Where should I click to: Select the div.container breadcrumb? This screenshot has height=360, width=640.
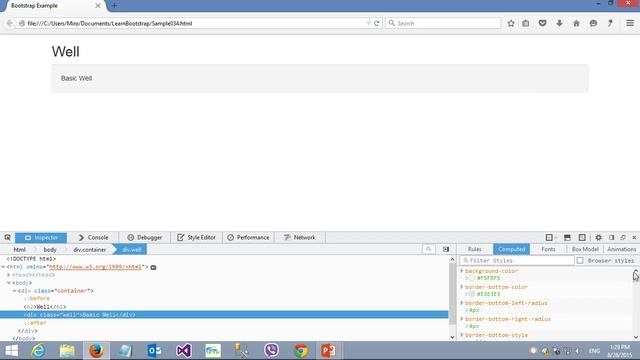[89, 249]
